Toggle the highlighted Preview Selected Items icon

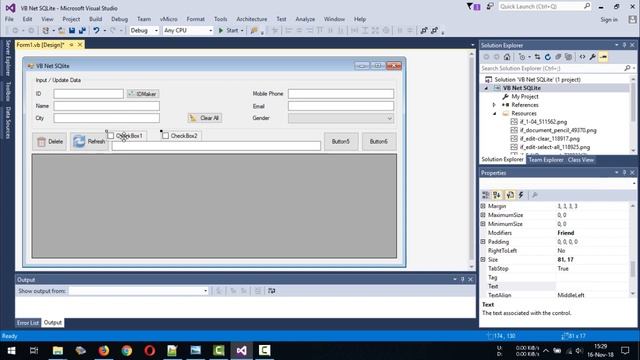603,57
